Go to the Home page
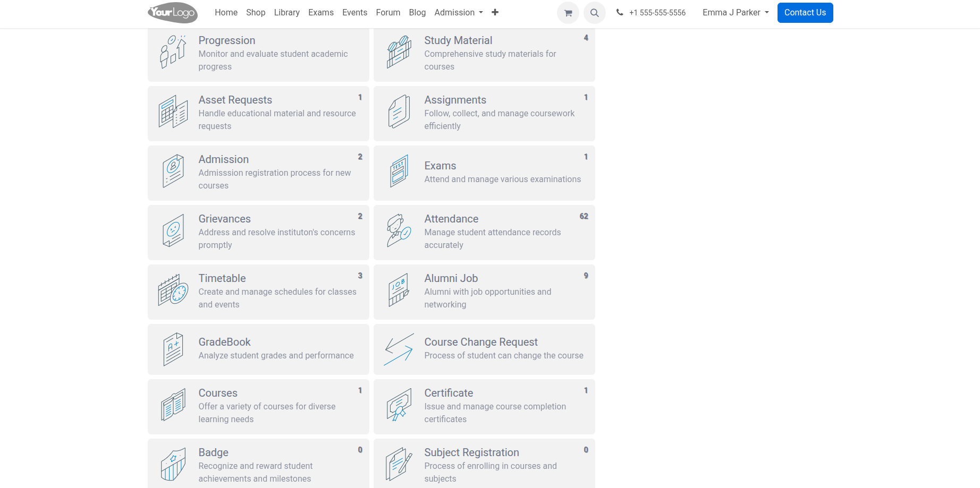 226,12
